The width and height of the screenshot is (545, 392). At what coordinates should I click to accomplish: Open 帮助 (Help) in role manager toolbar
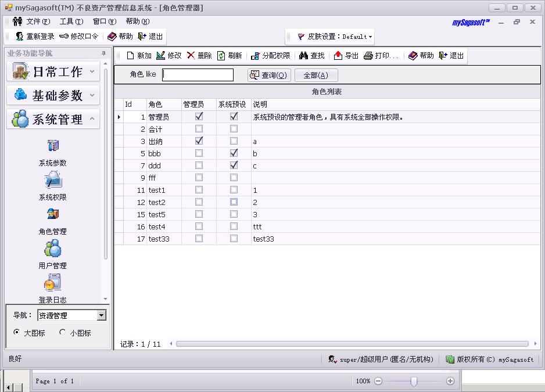(x=421, y=56)
